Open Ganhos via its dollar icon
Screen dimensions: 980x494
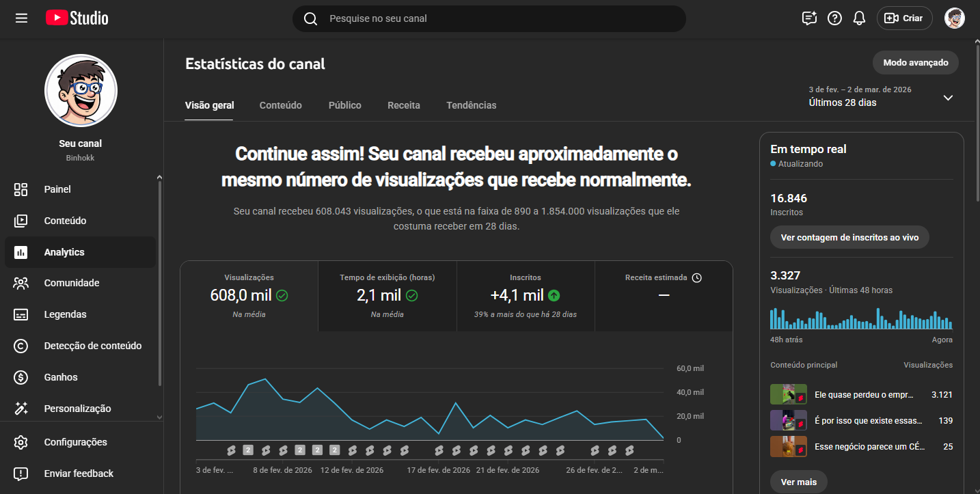click(21, 377)
